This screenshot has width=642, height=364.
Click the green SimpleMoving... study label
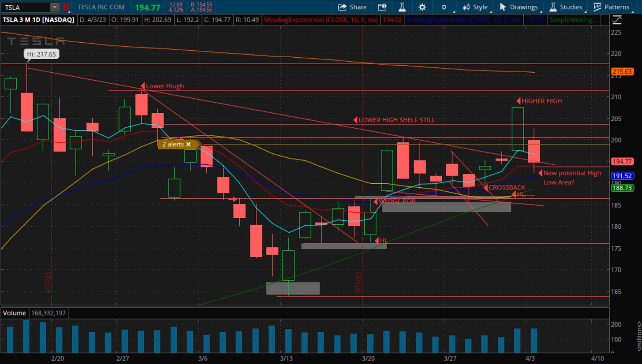point(573,20)
